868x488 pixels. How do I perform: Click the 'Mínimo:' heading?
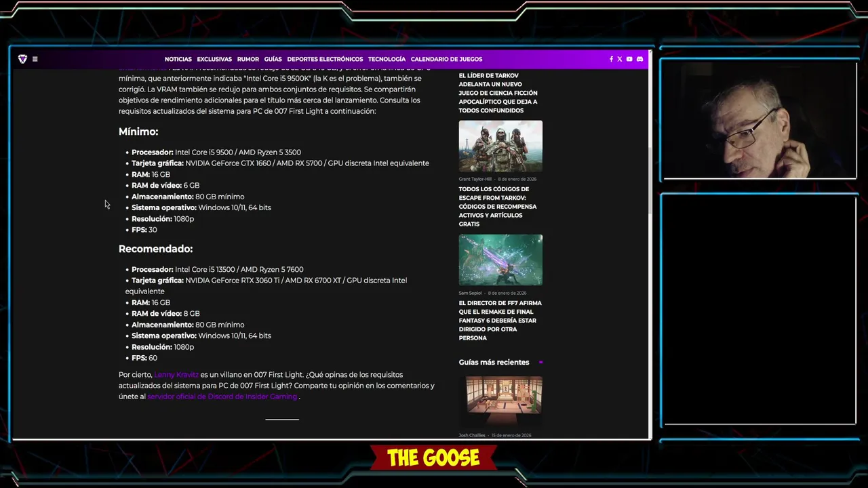tap(138, 131)
